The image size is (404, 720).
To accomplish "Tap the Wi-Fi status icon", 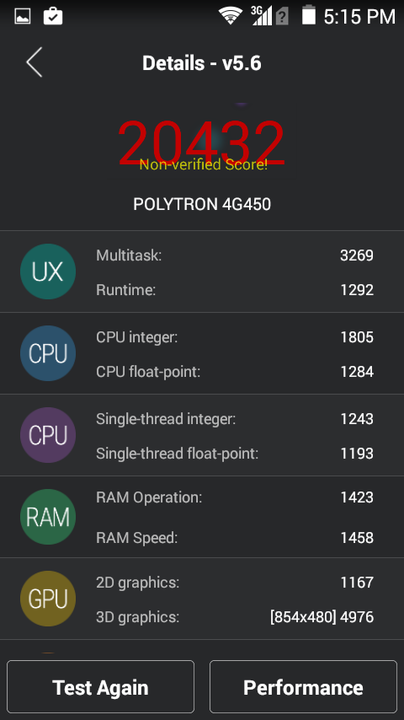I will coord(230,16).
